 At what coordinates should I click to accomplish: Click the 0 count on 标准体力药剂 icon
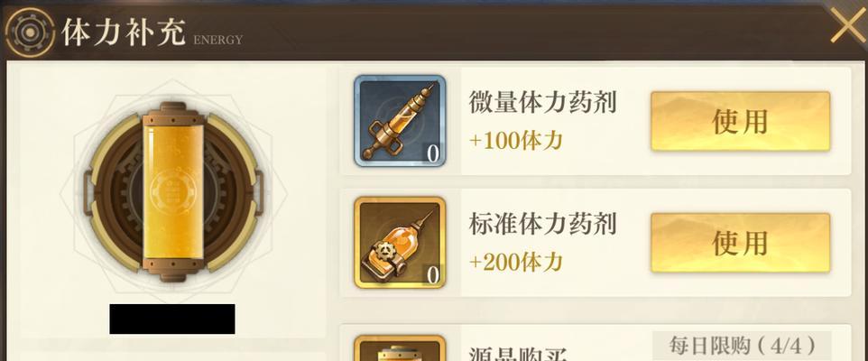click(x=433, y=275)
